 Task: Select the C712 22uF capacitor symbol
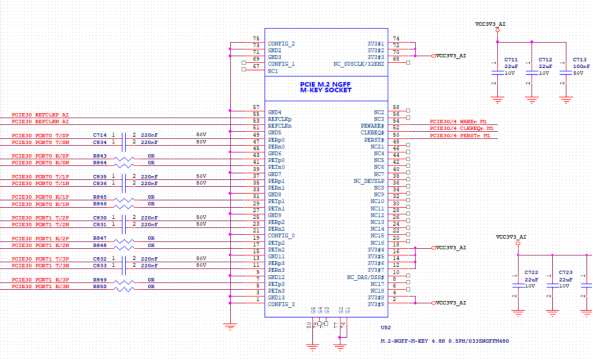tap(532, 73)
